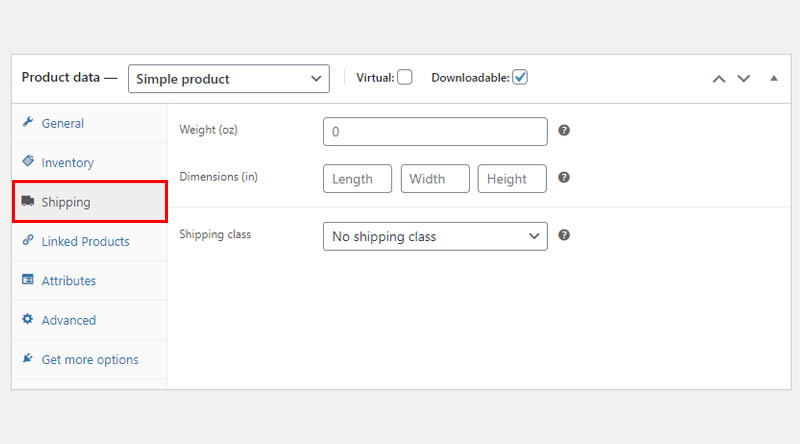
Task: Uncheck the Downloadable checkbox
Action: click(520, 78)
